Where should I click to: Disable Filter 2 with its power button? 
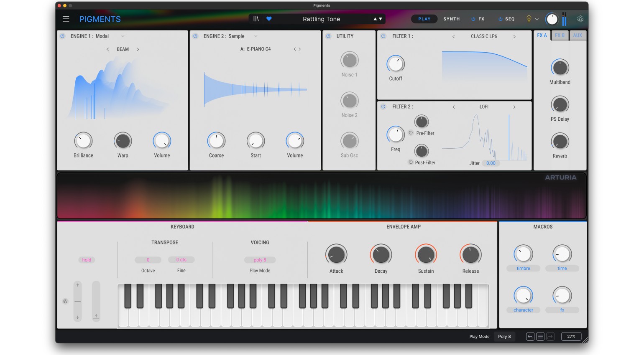383,106
